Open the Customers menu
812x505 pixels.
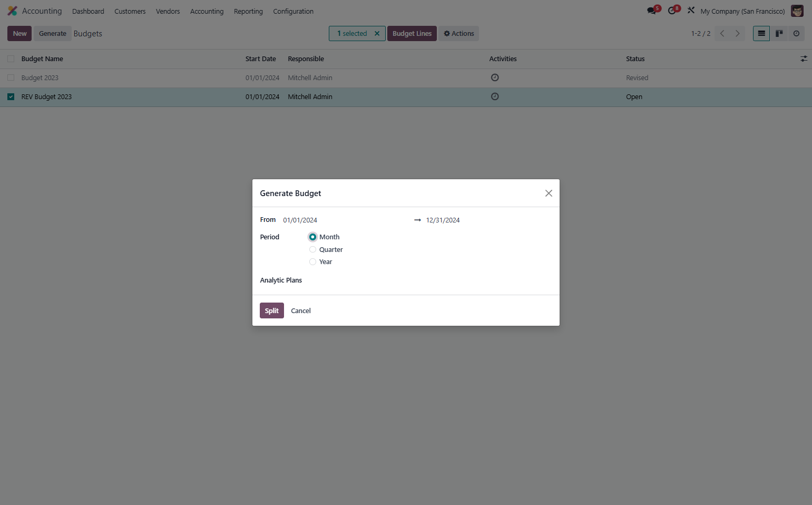tap(130, 11)
